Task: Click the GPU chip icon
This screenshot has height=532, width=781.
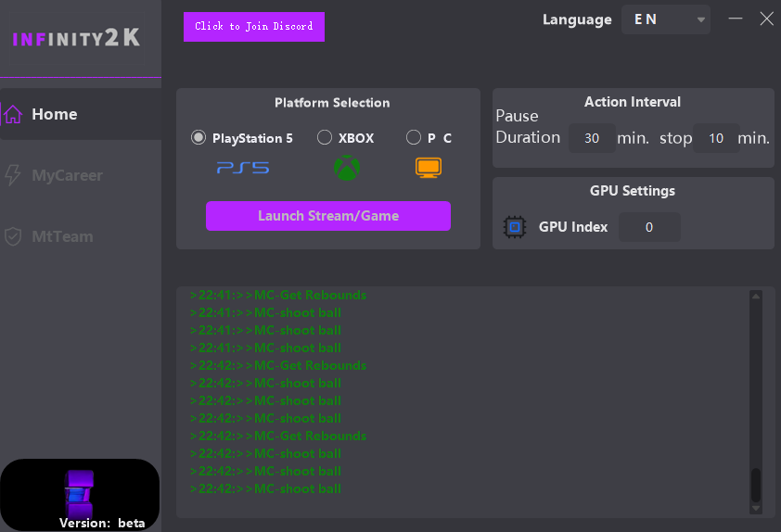Action: tap(514, 227)
